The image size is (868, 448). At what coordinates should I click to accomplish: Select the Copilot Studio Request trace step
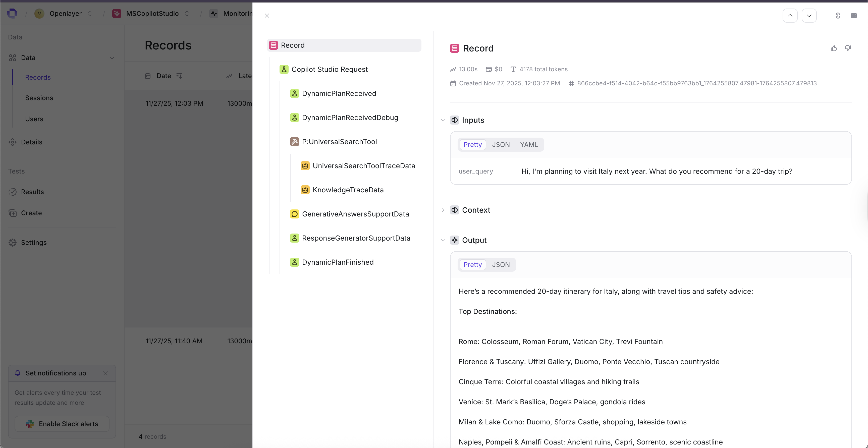[x=329, y=69]
